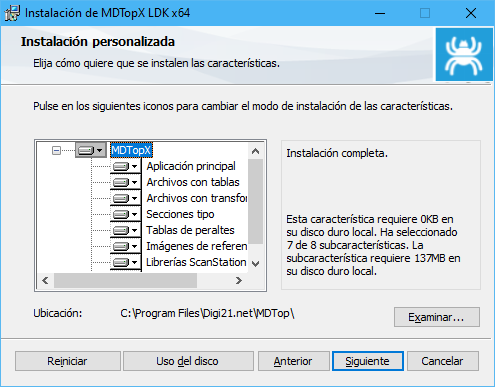The height and width of the screenshot is (387, 495).
Task: Select Archivos con tablas feature
Action: click(193, 182)
